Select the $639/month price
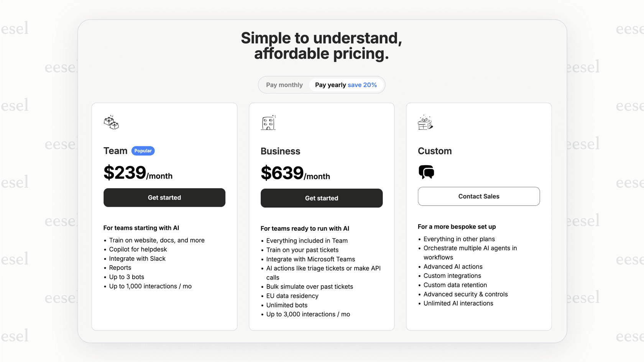The image size is (644, 362). tap(295, 173)
